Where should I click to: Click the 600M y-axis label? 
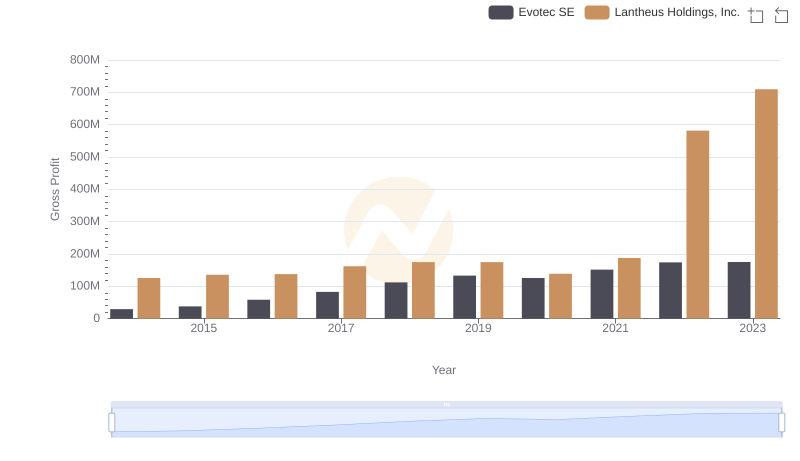click(x=85, y=124)
